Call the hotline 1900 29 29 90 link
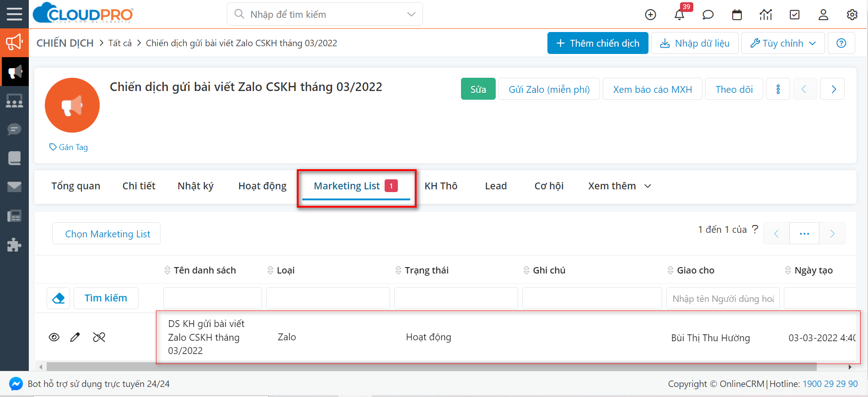The width and height of the screenshot is (868, 397). pyautogui.click(x=830, y=384)
